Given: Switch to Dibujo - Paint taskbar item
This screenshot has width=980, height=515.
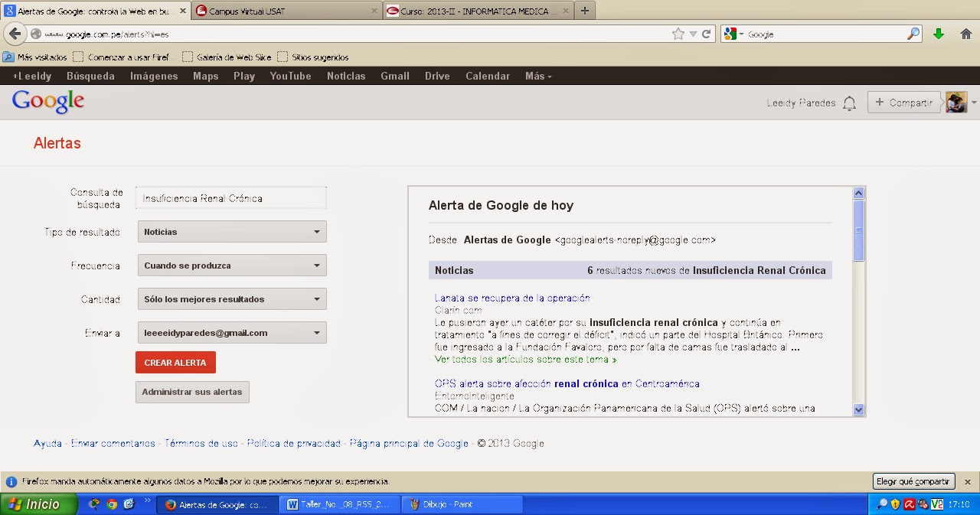Looking at the screenshot, I should pyautogui.click(x=462, y=505).
